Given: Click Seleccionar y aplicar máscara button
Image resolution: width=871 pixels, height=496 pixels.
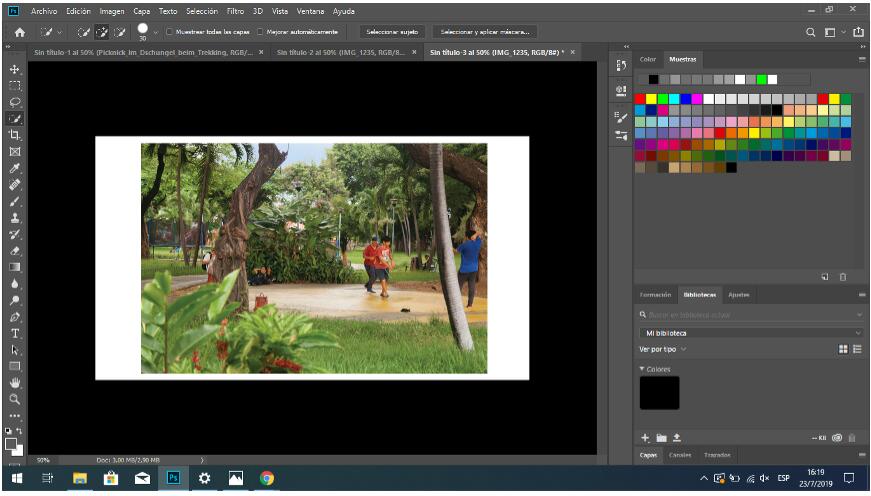Looking at the screenshot, I should click(x=485, y=32).
